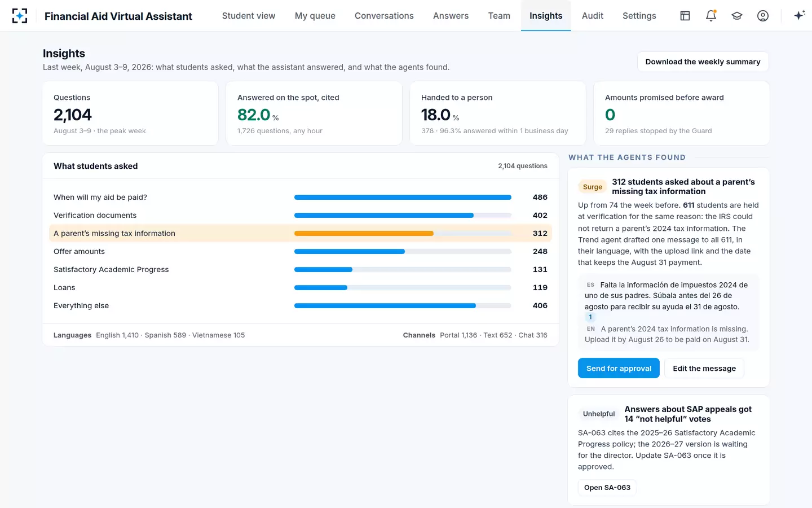Viewport: 812px width, 508px height.
Task: Open the My queue tab
Action: point(315,16)
